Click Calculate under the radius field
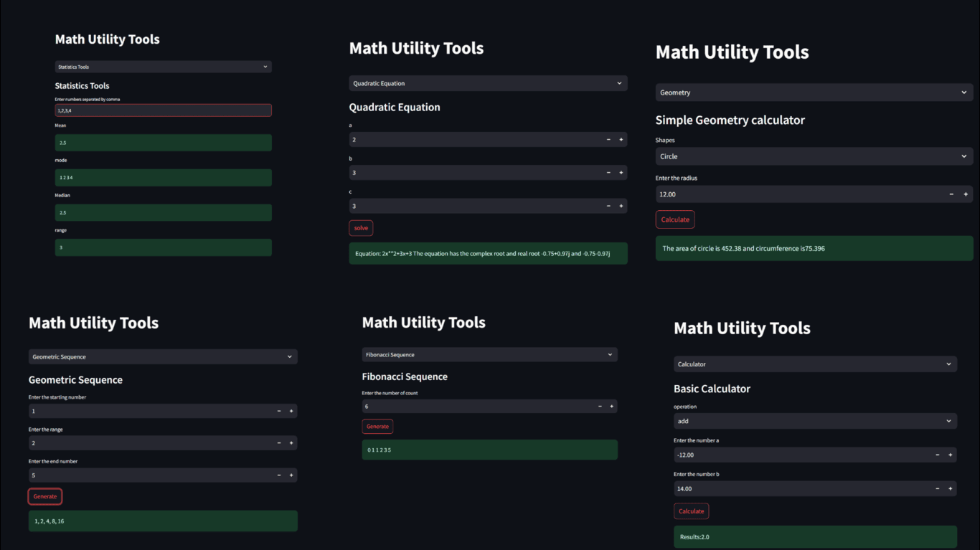Viewport: 980px width, 550px height. coord(674,219)
